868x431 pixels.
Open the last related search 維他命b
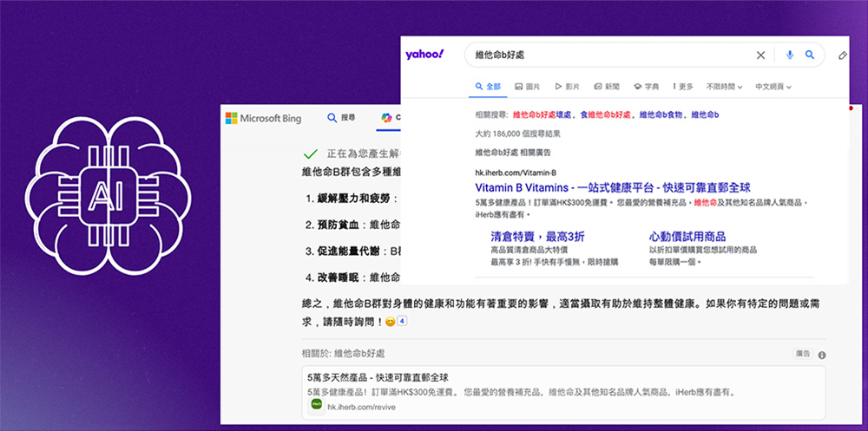point(705,115)
